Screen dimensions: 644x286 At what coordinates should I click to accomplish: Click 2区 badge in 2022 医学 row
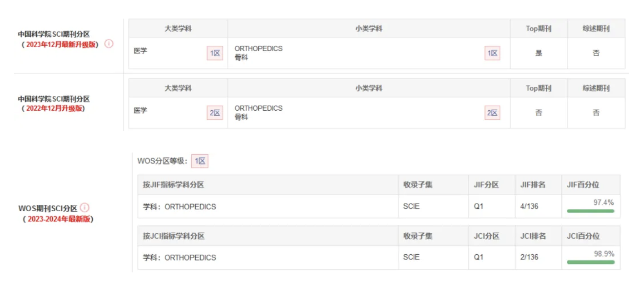point(215,113)
